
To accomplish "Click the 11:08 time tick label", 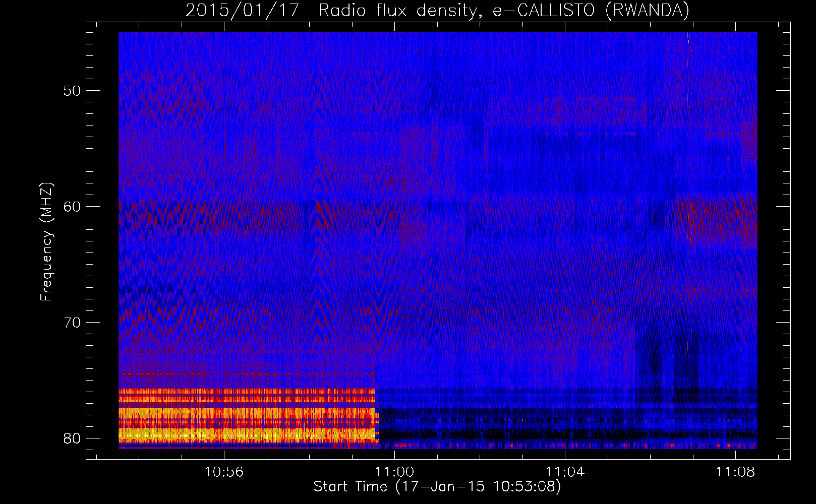I will (736, 472).
